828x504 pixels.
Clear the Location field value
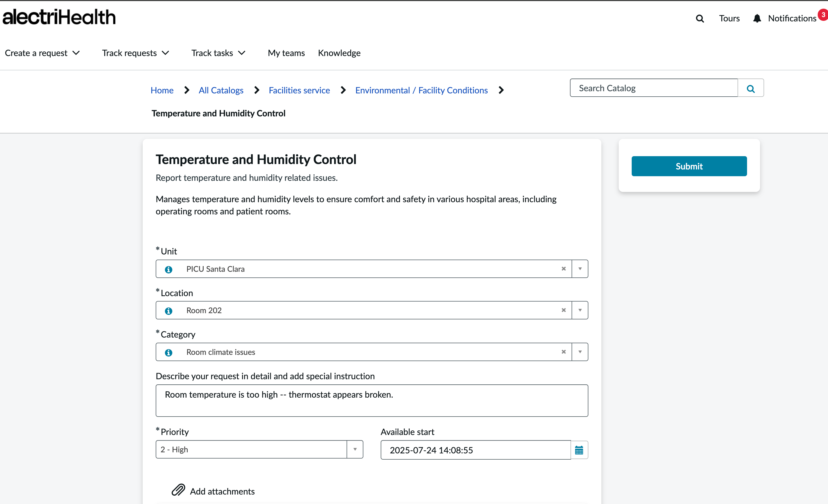pyautogui.click(x=563, y=310)
